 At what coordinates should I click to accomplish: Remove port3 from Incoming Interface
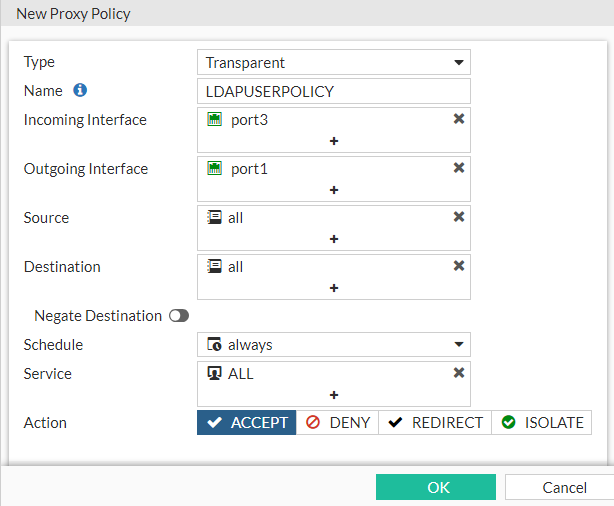459,119
